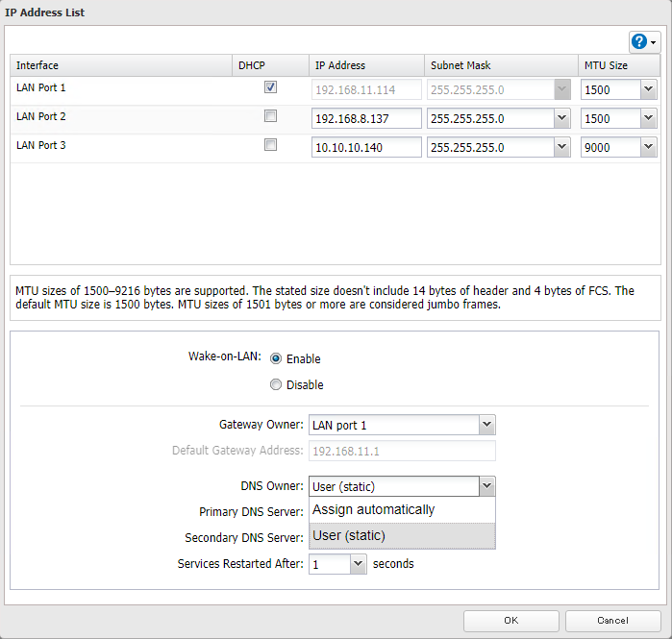672x639 pixels.
Task: Select Wake-on-LAN Enable radio button
Action: [276, 358]
